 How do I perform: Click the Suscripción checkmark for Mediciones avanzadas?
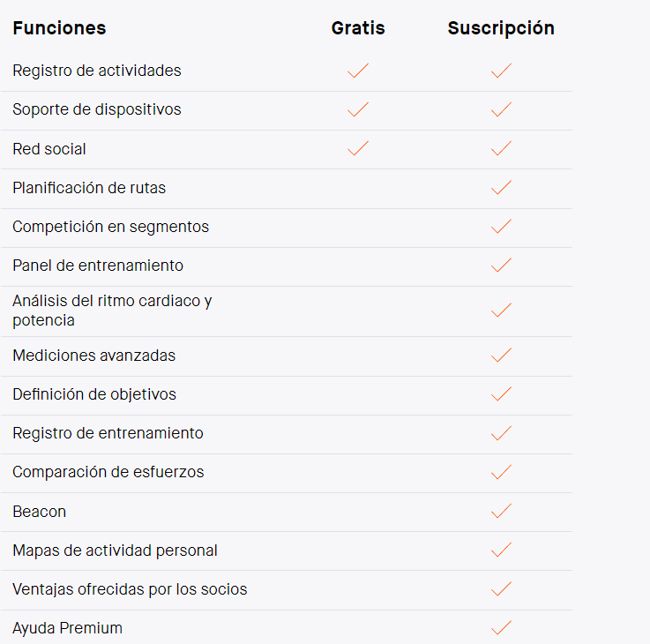pyautogui.click(x=501, y=355)
